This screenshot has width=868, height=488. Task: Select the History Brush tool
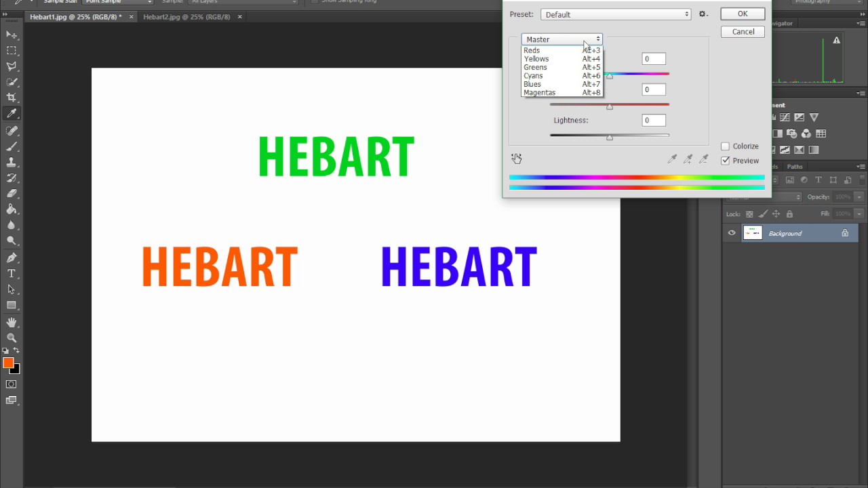point(12,178)
